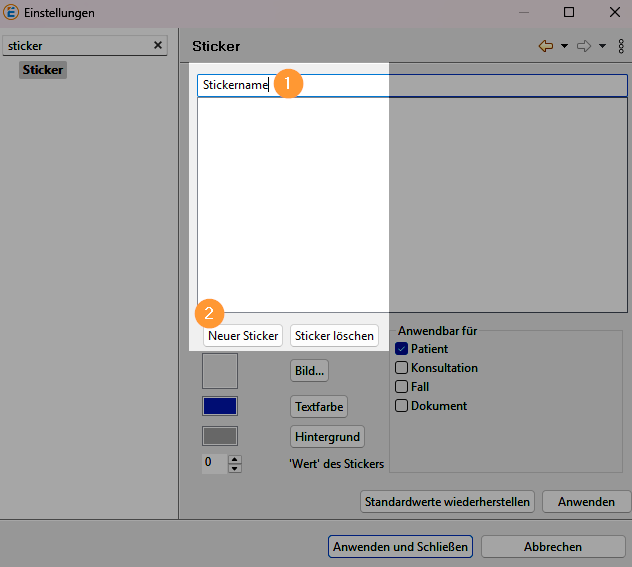Open the three-dot view menu icon
Screen dimensions: 632x567
pyautogui.click(x=620, y=46)
